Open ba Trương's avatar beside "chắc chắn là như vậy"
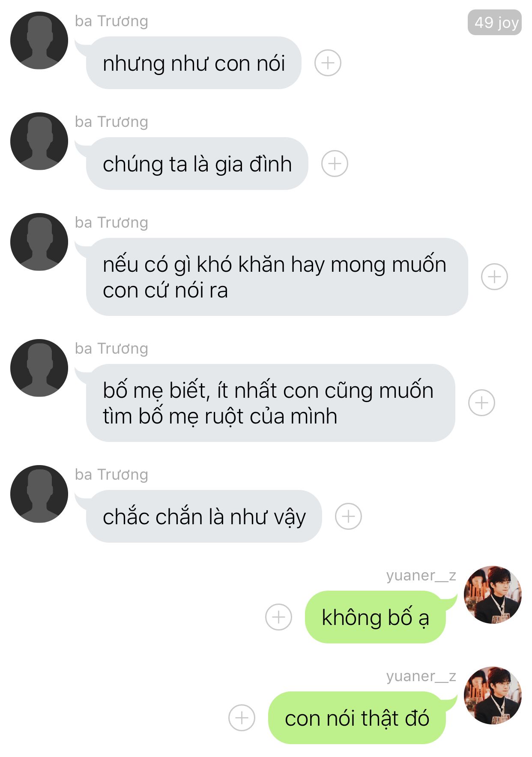The image size is (532, 757). pos(39,494)
